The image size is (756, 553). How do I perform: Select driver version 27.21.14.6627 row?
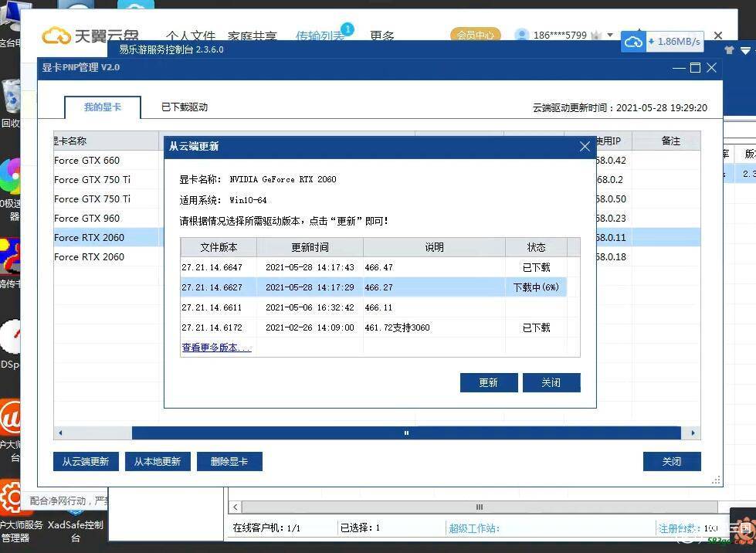tap(374, 287)
